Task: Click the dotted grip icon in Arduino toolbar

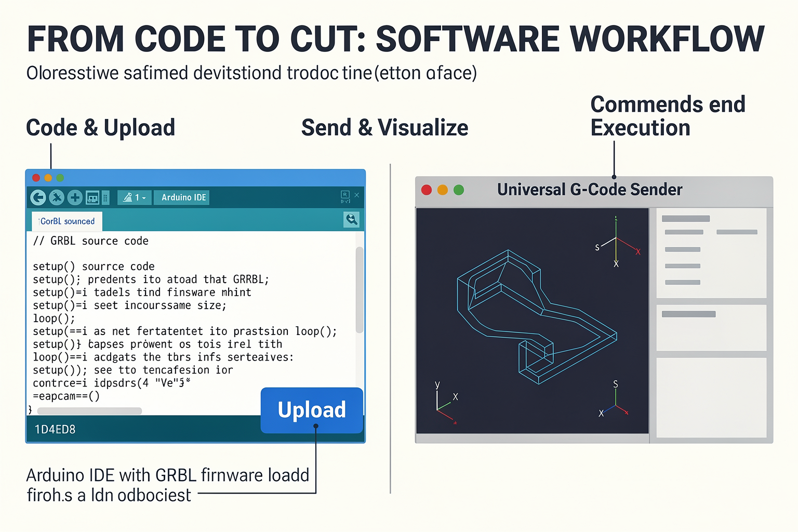Action: pyautogui.click(x=105, y=197)
